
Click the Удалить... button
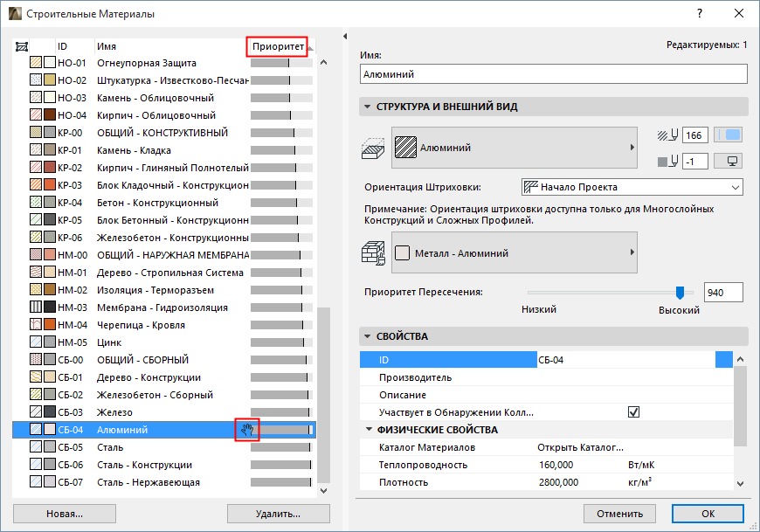click(x=278, y=514)
